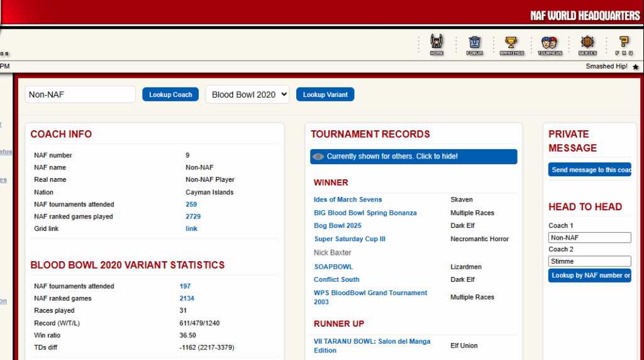Open the 259 NAF tournaments attended link

tap(191, 205)
